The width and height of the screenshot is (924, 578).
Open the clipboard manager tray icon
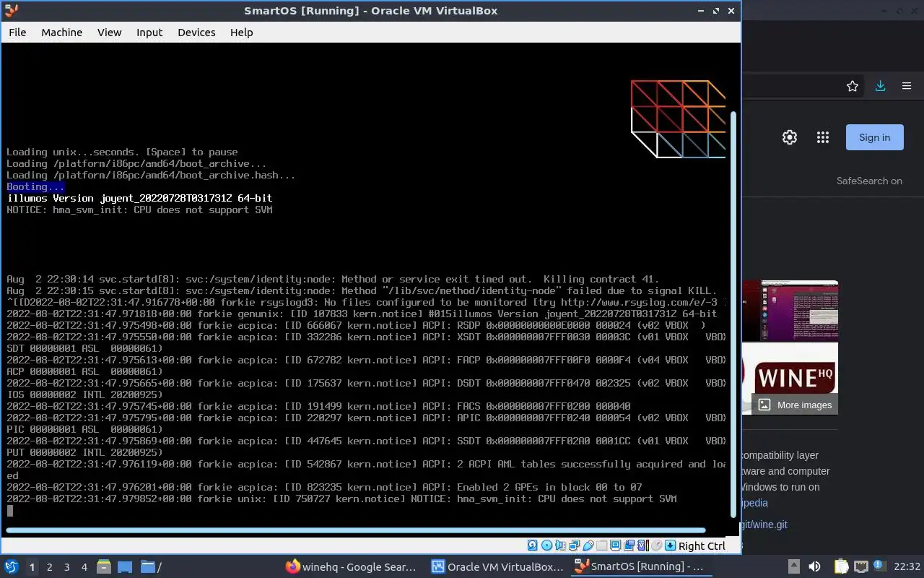pyautogui.click(x=841, y=567)
